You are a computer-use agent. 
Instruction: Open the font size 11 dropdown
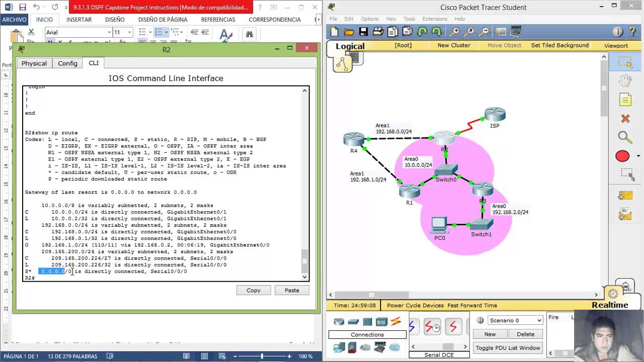129,32
